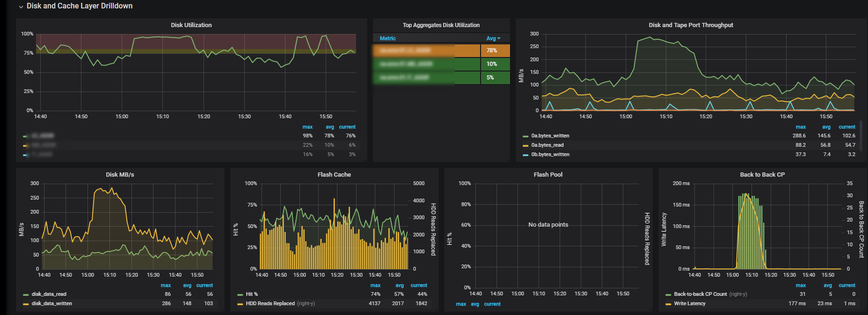Open the Disk and Tape Port Throughput panel menu

691,25
